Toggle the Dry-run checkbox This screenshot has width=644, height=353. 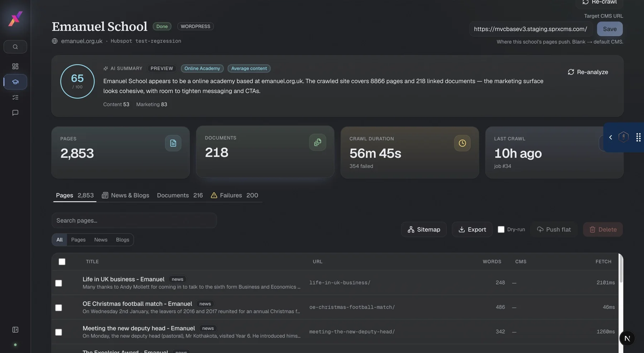[501, 229]
